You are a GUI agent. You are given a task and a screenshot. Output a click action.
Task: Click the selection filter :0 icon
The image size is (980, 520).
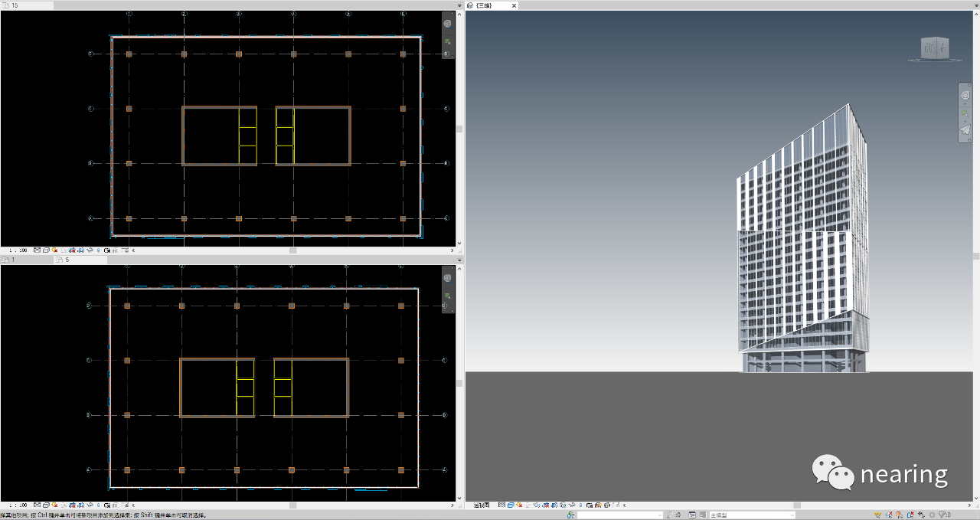(945, 515)
